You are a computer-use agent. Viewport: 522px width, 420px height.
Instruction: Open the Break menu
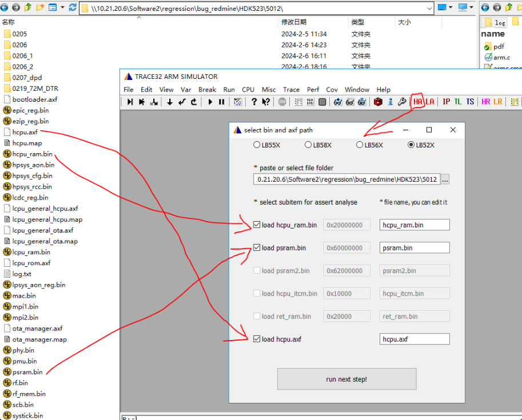(207, 90)
